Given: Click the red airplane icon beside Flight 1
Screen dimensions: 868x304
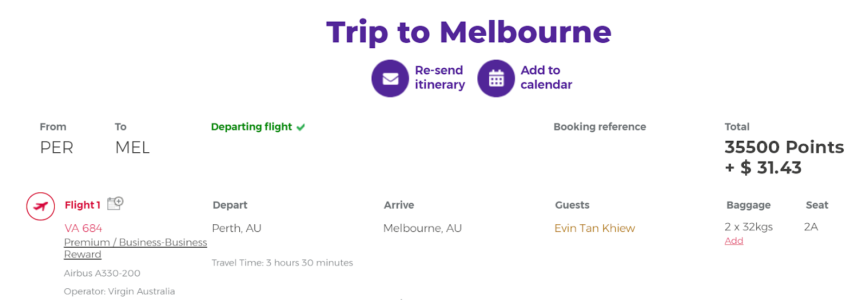Looking at the screenshot, I should (41, 206).
